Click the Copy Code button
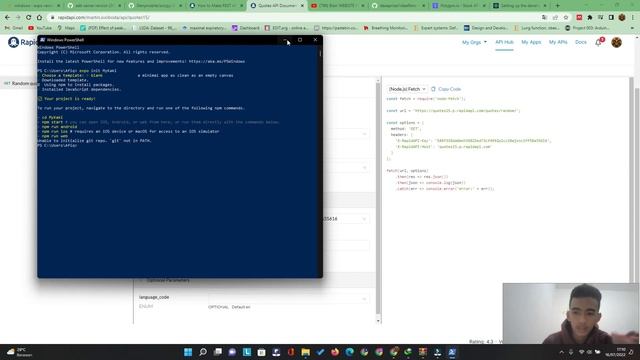 coord(446,89)
